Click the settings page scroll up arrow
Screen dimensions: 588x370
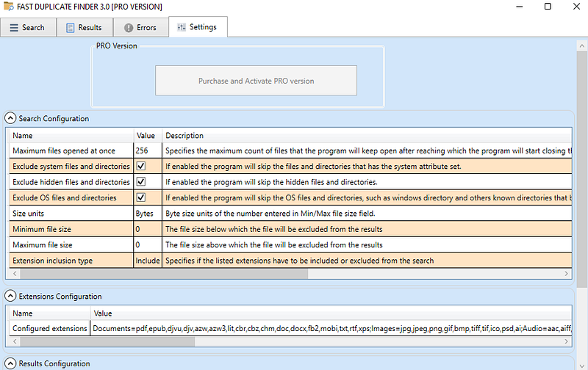click(582, 46)
